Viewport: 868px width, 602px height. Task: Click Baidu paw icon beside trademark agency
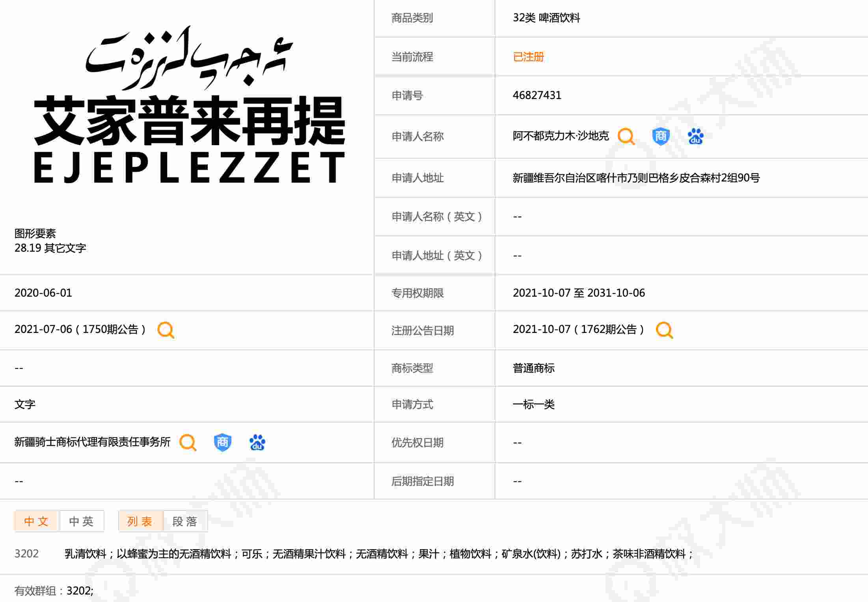(x=257, y=443)
